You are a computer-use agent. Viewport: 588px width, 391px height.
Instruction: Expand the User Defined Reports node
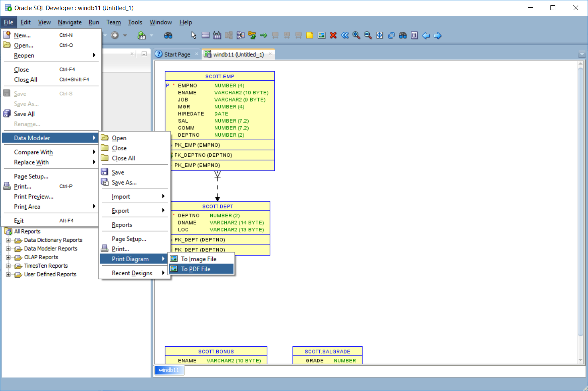pyautogui.click(x=8, y=275)
